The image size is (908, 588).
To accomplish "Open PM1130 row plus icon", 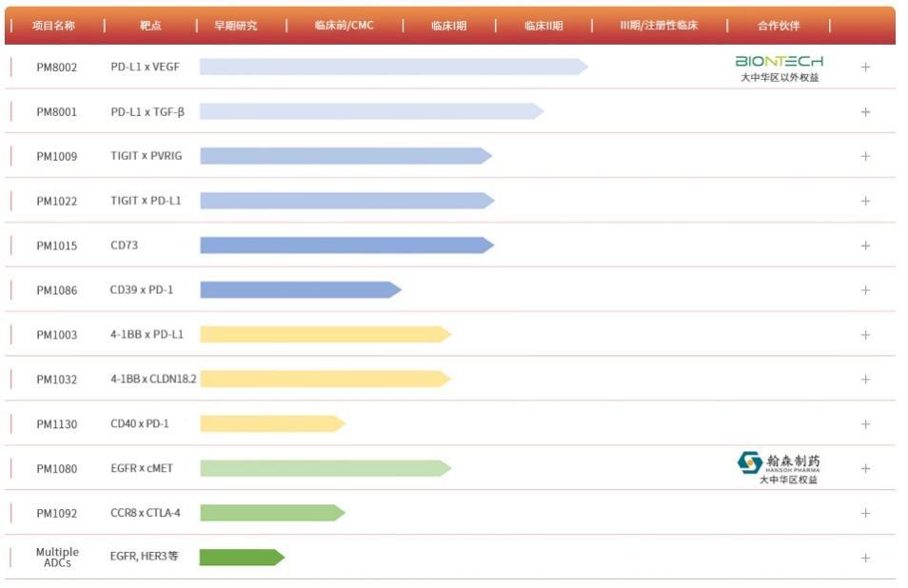I will click(865, 424).
